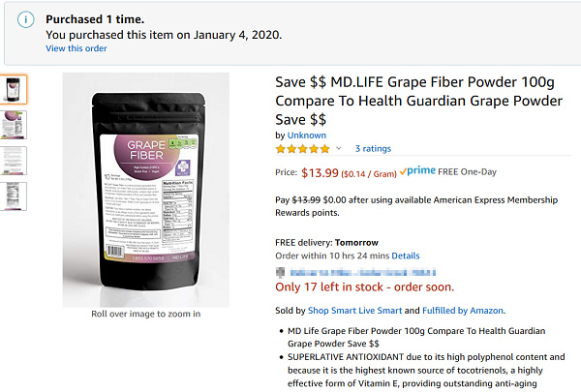The width and height of the screenshot is (581, 392).
Task: Select the second product thumbnail
Action: click(15, 125)
